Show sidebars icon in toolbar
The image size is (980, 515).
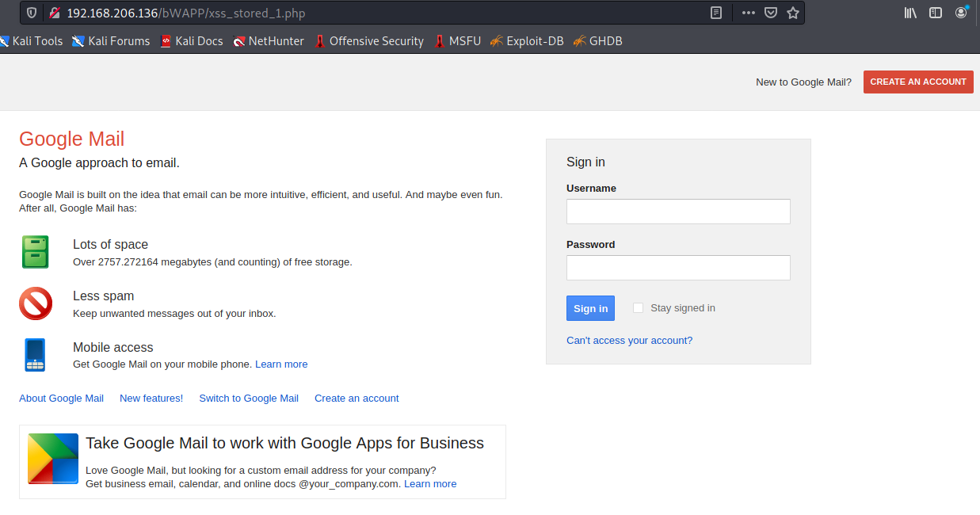pos(936,13)
